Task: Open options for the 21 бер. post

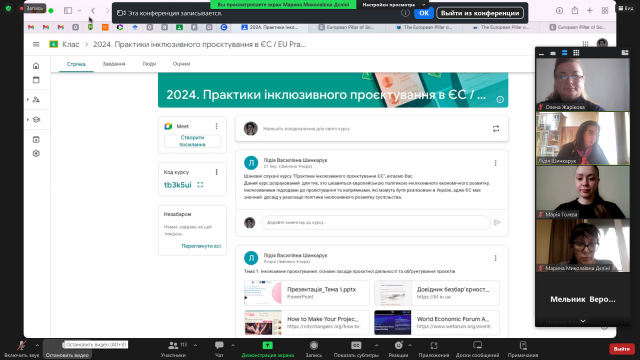Action: click(496, 163)
